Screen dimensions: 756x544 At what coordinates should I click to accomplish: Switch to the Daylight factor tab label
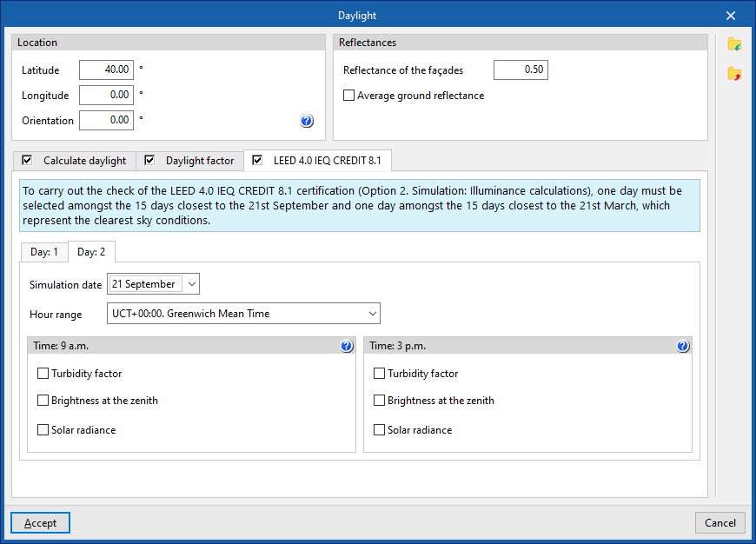200,161
